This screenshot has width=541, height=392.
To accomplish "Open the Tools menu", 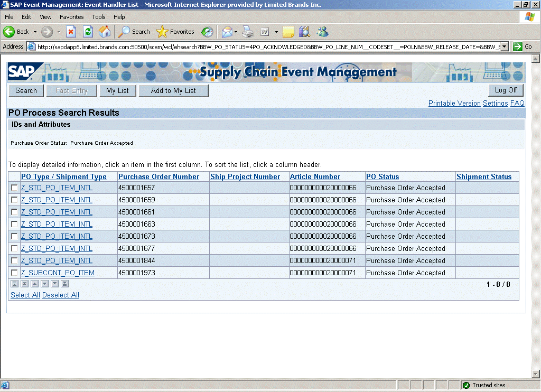I will point(99,17).
